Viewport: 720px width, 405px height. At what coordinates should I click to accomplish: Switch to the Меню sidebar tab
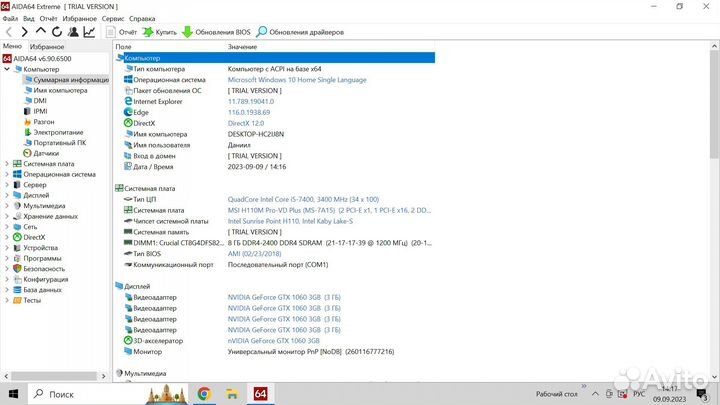click(12, 46)
